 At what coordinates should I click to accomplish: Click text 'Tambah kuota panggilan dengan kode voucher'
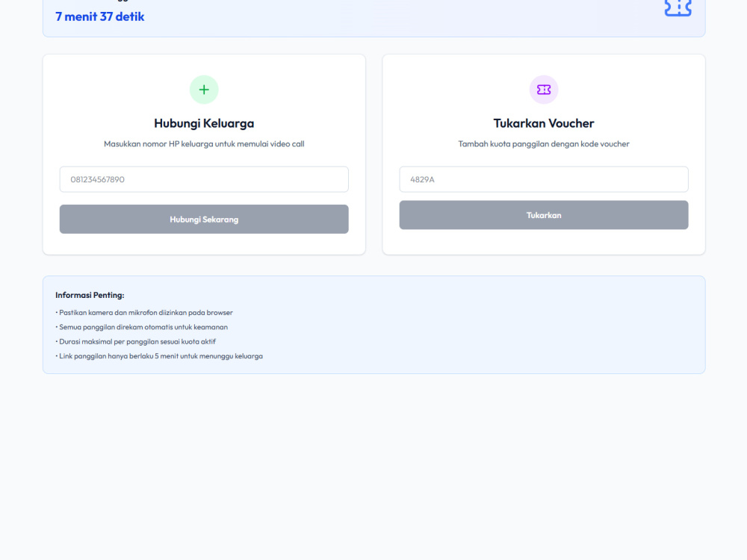click(x=544, y=144)
